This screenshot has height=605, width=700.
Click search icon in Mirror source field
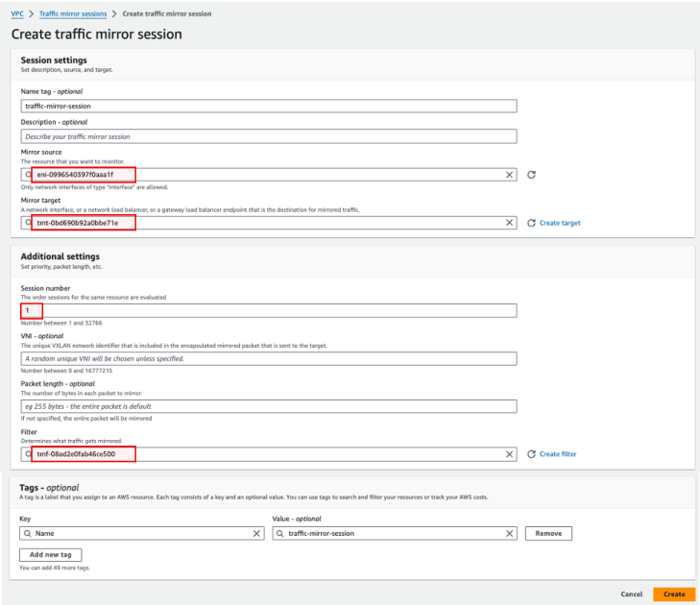(x=28, y=174)
